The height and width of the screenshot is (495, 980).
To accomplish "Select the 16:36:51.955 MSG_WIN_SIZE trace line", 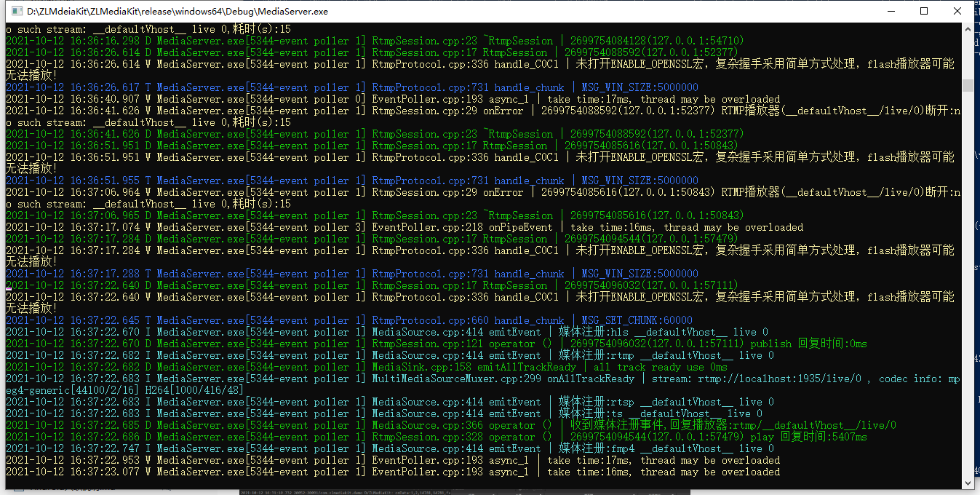I will tap(352, 181).
